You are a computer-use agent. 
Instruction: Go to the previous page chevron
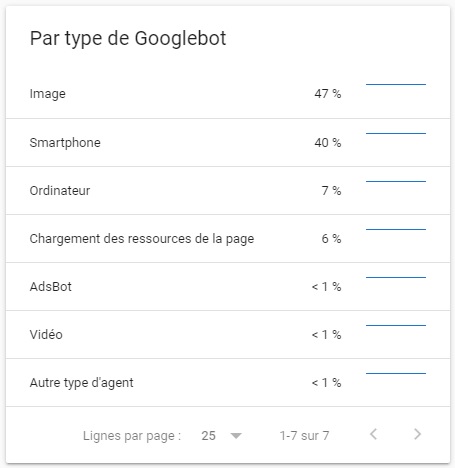(374, 434)
